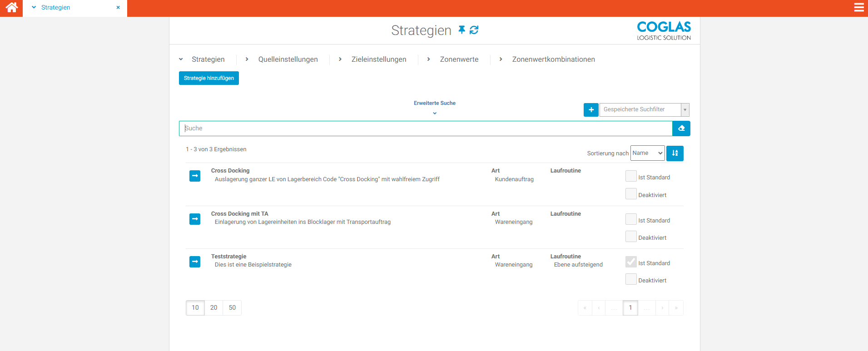
Task: Click the plus icon to save search filter
Action: click(x=590, y=110)
